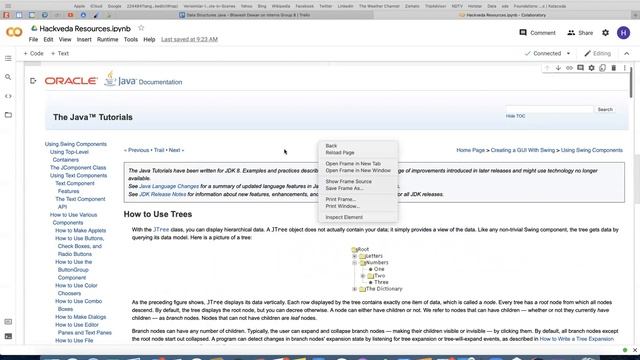This screenshot has height=360, width=640.
Task: Choose Open Frame in New Window
Action: (358, 171)
